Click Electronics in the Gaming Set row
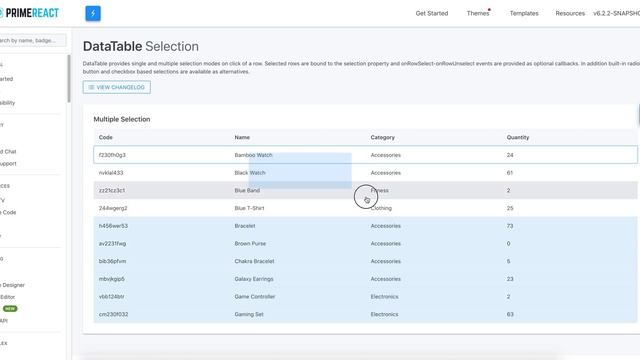Viewport: 640px width, 360px height. tap(384, 314)
